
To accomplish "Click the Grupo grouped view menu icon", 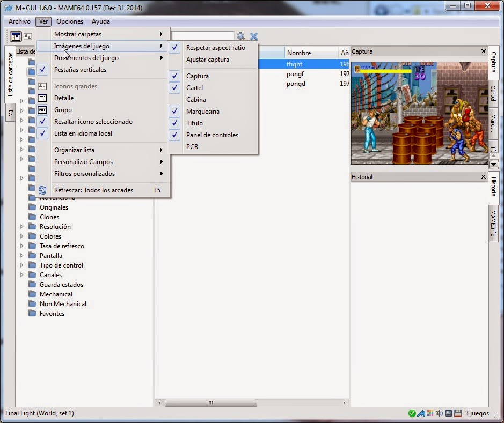I will pos(42,110).
